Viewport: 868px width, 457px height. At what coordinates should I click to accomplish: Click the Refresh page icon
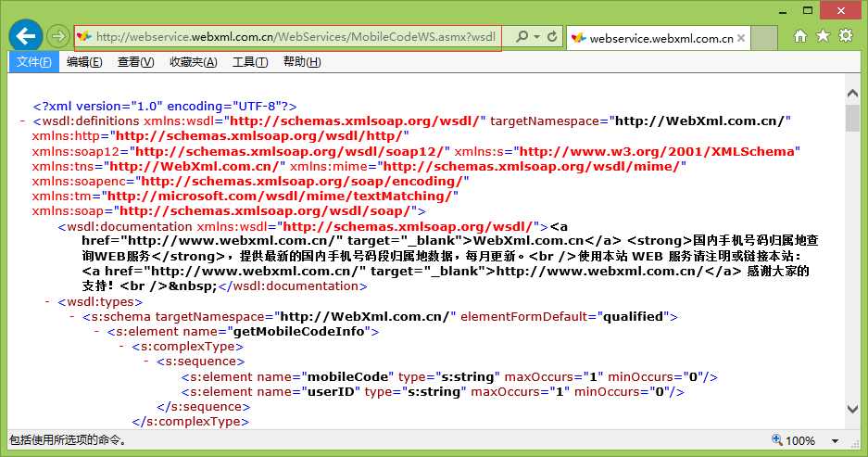[552, 36]
